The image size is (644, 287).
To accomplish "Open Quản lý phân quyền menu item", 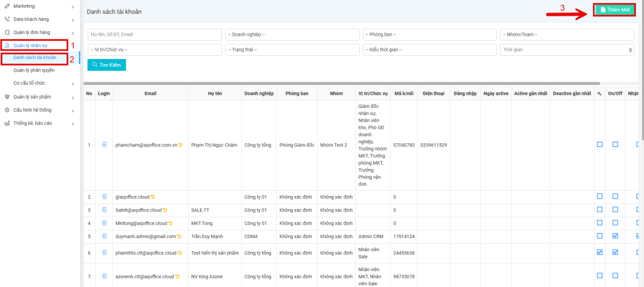I will pos(34,70).
